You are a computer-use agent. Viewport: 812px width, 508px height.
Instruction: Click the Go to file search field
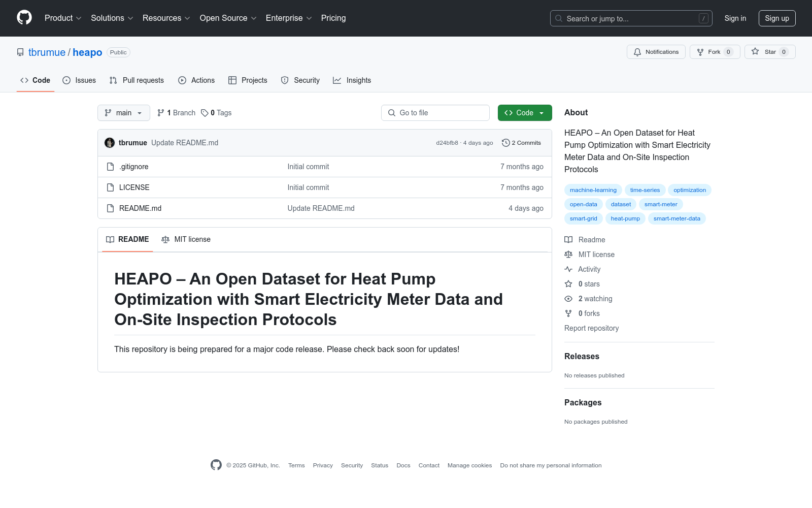pyautogui.click(x=435, y=113)
